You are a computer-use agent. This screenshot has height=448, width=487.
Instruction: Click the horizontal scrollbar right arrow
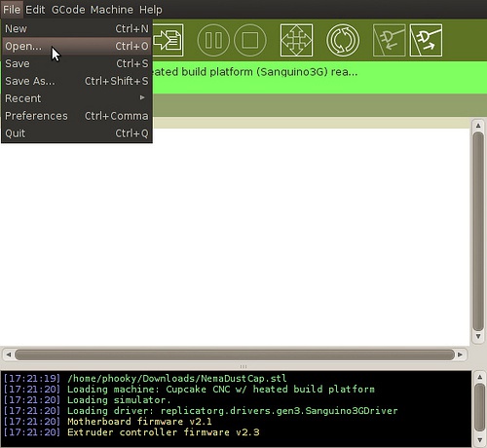coord(460,355)
